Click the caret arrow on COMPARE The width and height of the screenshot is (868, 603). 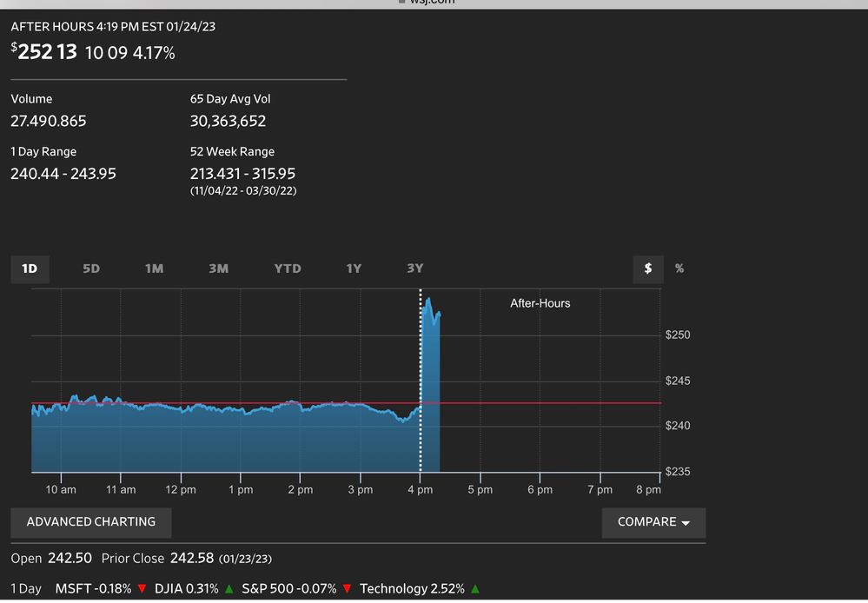pyautogui.click(x=686, y=523)
